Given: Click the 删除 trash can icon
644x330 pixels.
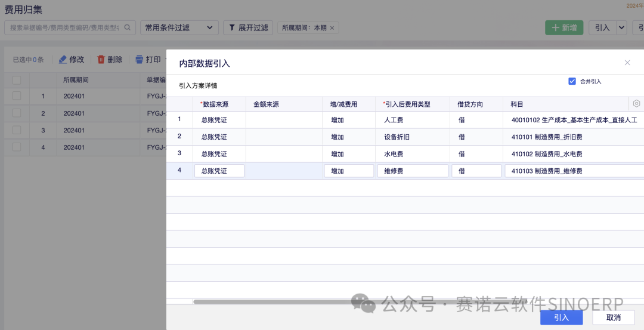Looking at the screenshot, I should pyautogui.click(x=101, y=60).
